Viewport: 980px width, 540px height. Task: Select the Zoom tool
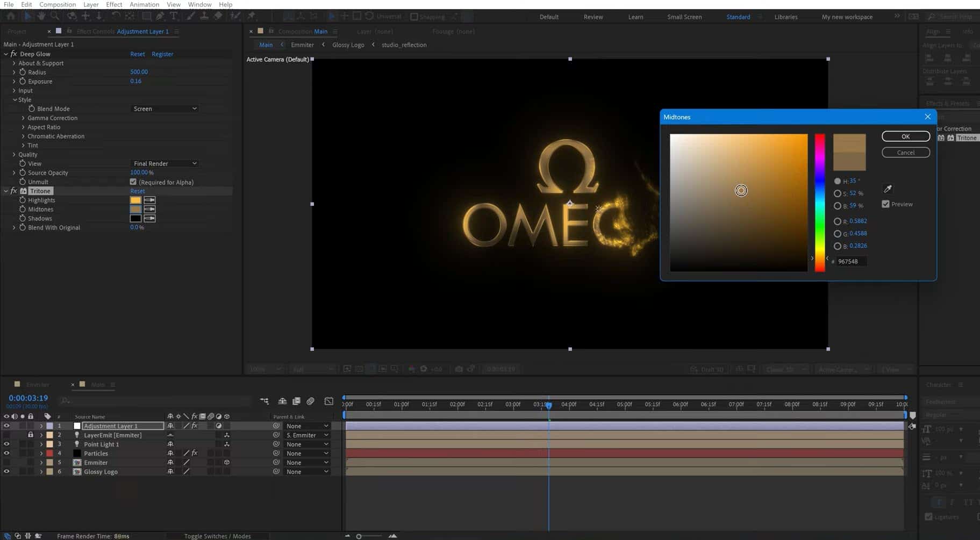tap(55, 16)
